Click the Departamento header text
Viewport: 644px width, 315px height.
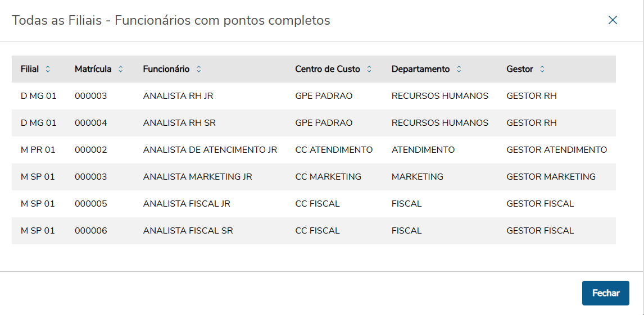tap(420, 69)
